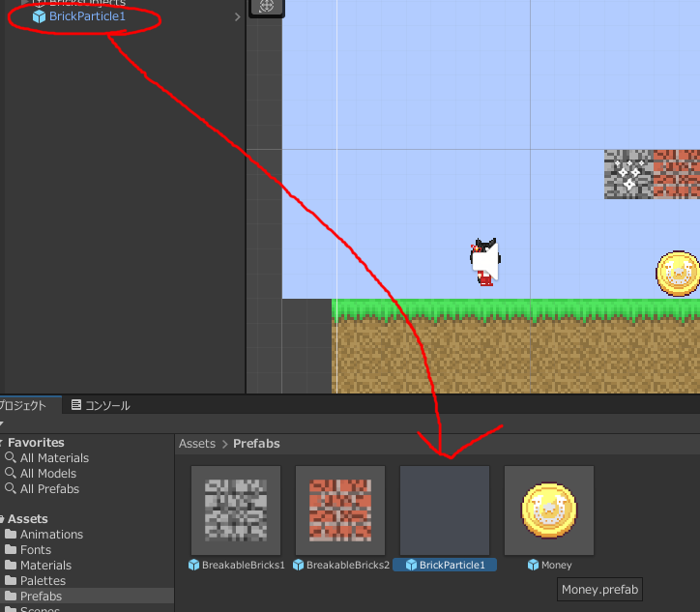The height and width of the screenshot is (612, 700).
Task: Click the BrickParticle1 prefab cube icon in hierarchy
Action: pos(39,16)
